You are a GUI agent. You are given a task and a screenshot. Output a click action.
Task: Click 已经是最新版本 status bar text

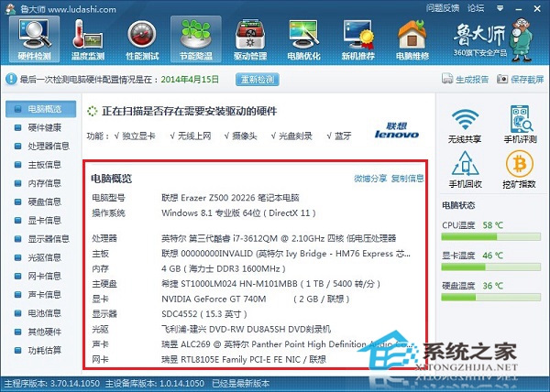[241, 384]
